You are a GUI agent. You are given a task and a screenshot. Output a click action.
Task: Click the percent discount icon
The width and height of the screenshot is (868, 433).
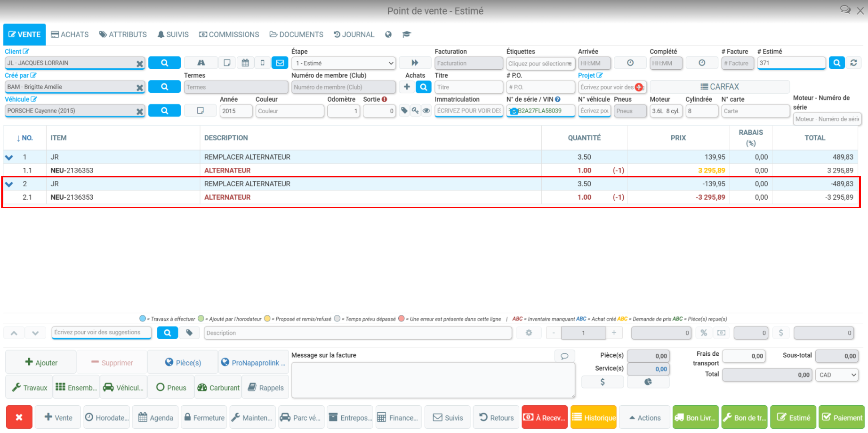[704, 333]
